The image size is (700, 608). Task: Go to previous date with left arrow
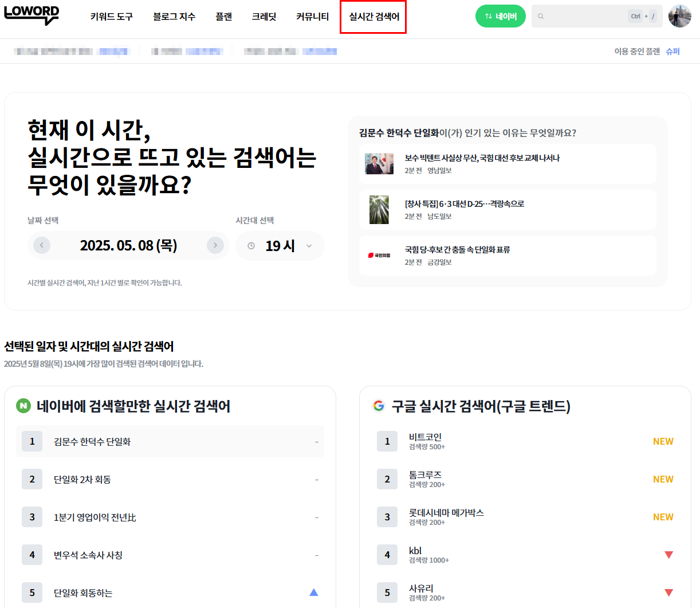click(42, 245)
